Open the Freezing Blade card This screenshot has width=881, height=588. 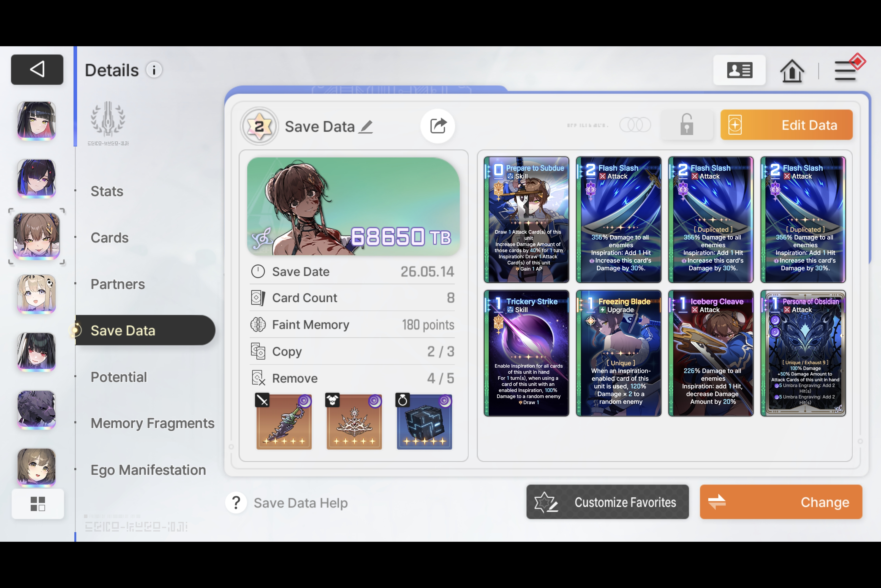pos(618,353)
